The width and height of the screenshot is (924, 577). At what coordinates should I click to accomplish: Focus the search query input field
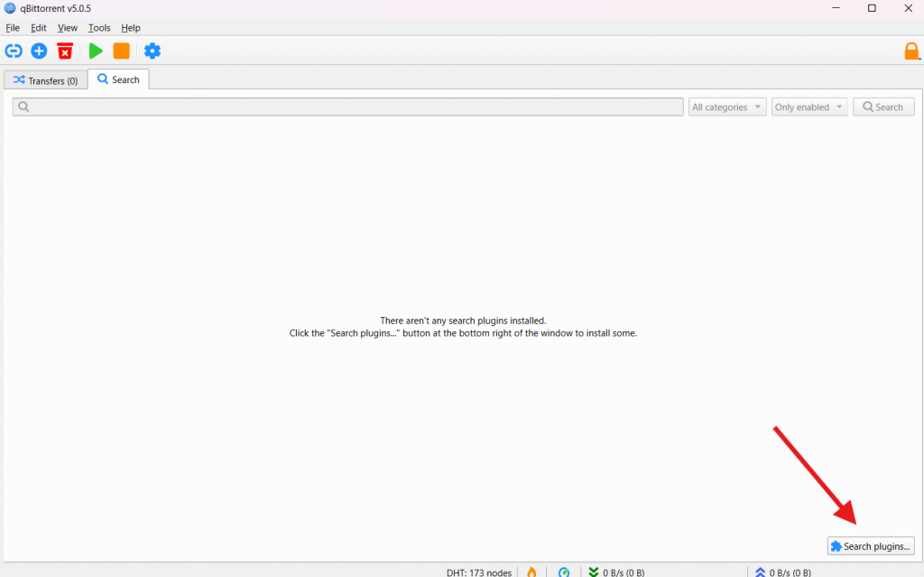click(347, 107)
